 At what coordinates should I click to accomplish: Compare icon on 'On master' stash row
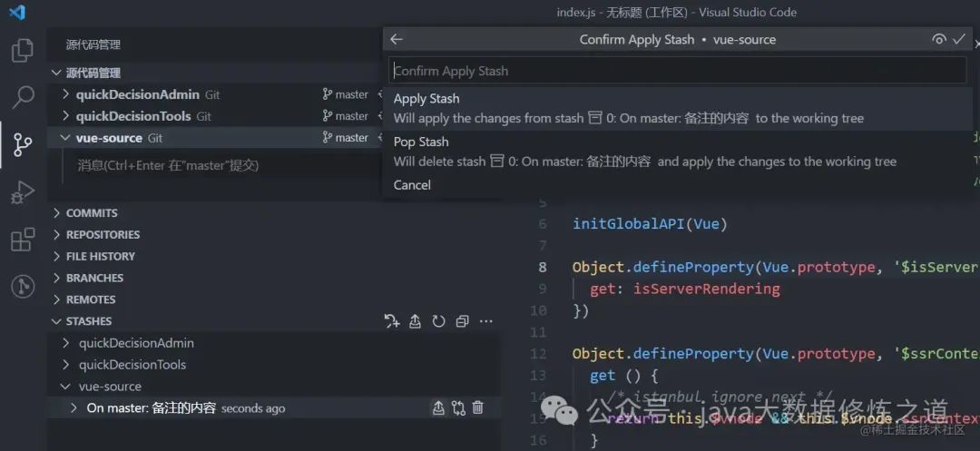click(458, 408)
